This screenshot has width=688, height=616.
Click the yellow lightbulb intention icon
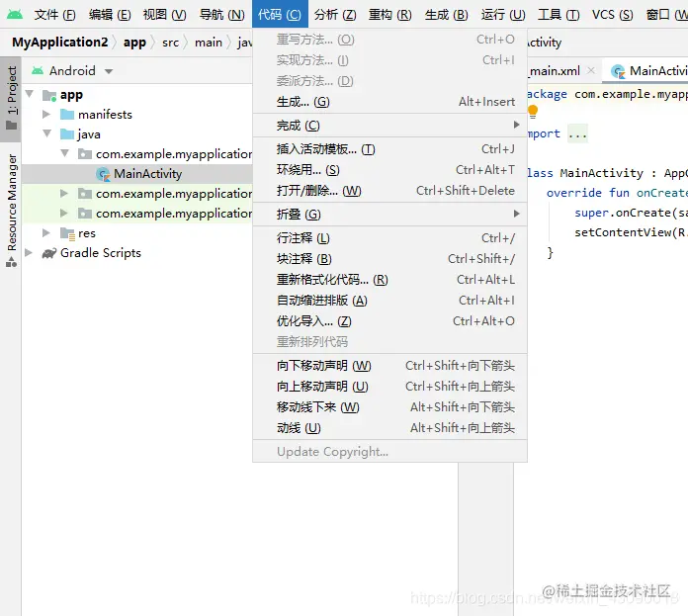[x=533, y=112]
